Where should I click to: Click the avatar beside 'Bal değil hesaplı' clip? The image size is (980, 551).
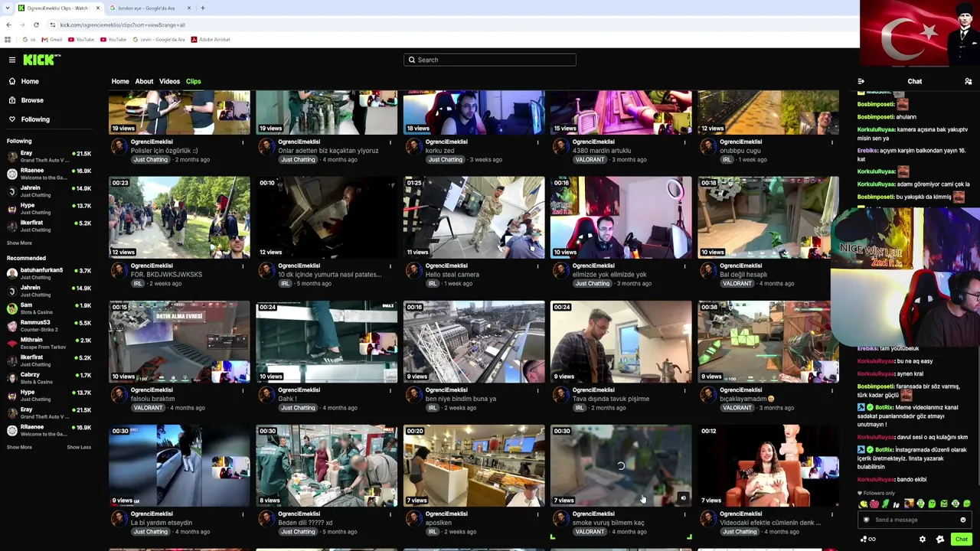(707, 271)
